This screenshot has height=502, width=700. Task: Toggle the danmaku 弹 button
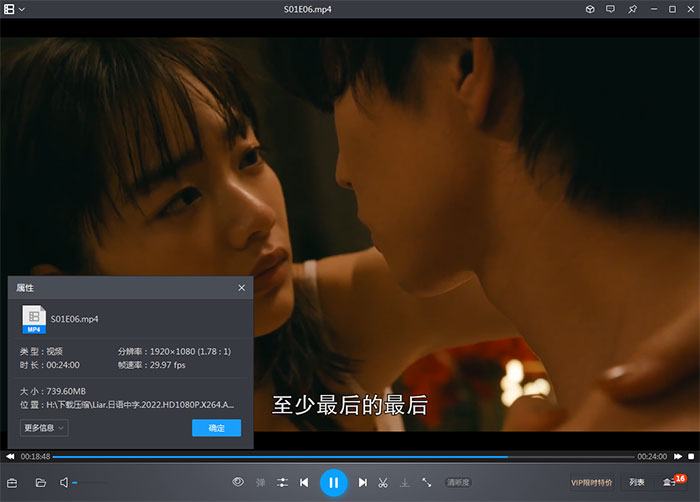(x=261, y=483)
